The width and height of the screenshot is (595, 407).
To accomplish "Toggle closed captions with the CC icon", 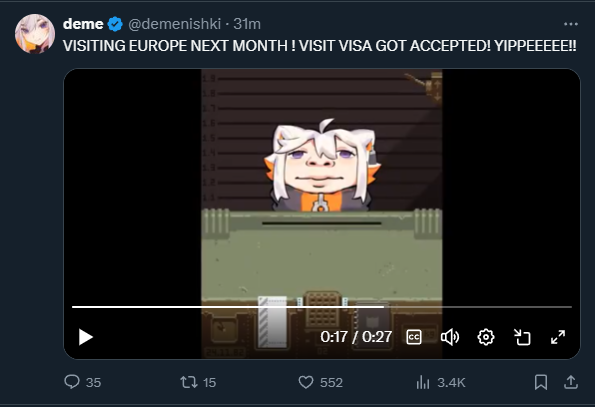I will click(x=414, y=337).
